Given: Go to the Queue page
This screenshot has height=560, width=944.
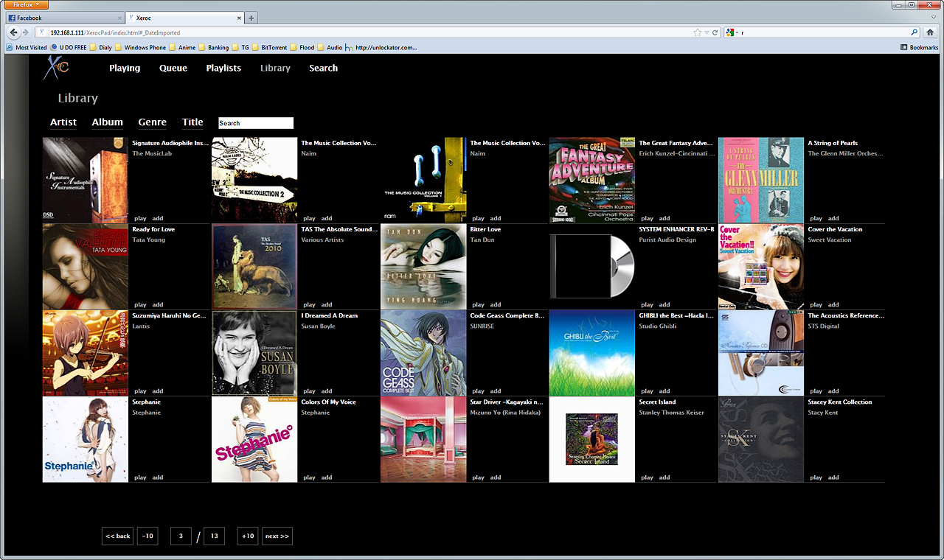Looking at the screenshot, I should [173, 68].
